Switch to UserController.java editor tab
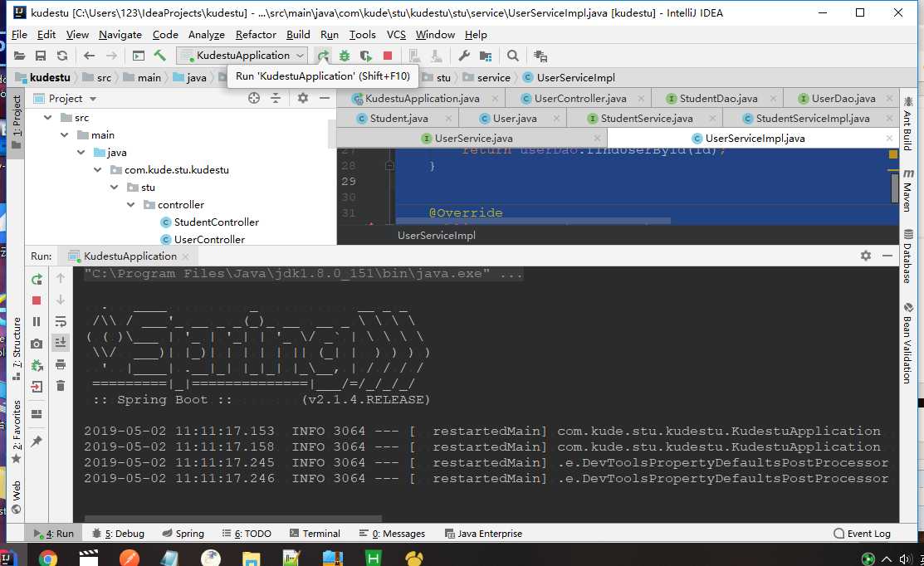This screenshot has width=924, height=566. pyautogui.click(x=579, y=99)
